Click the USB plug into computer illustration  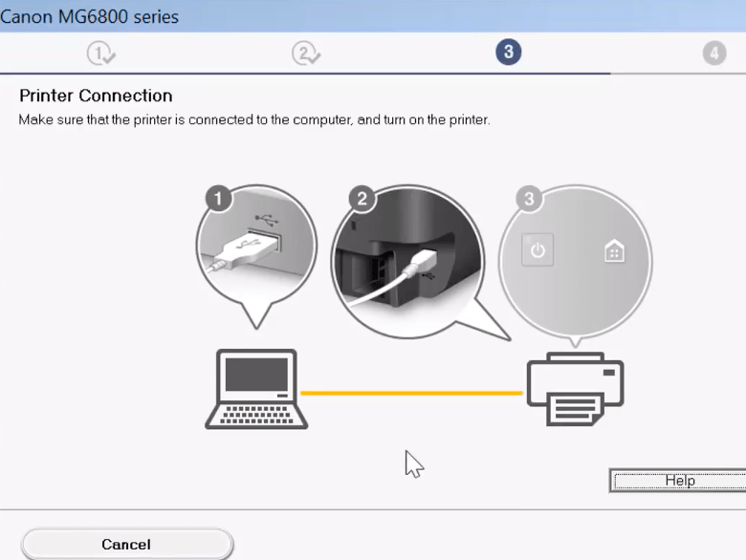[x=256, y=257]
